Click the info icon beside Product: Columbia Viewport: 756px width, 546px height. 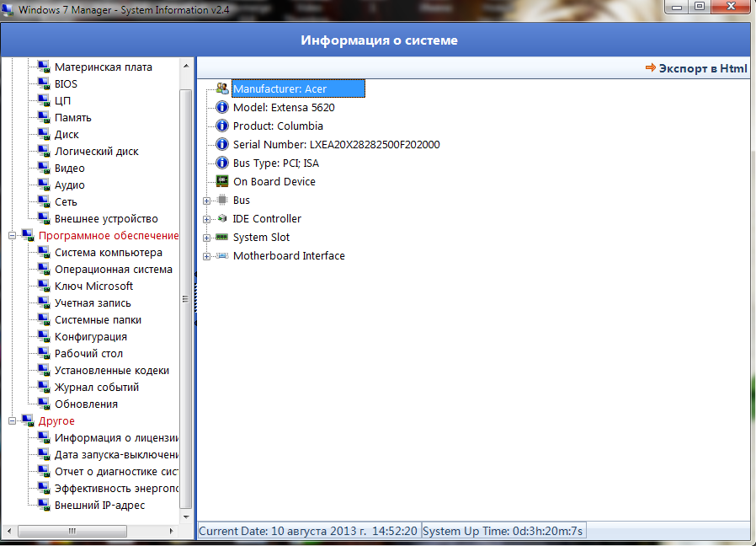[221, 126]
